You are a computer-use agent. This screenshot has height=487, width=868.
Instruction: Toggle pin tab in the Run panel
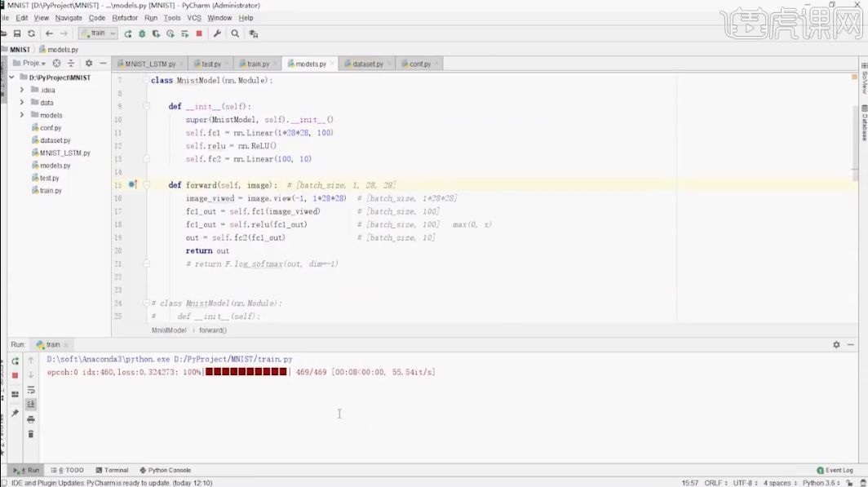[x=15, y=413]
